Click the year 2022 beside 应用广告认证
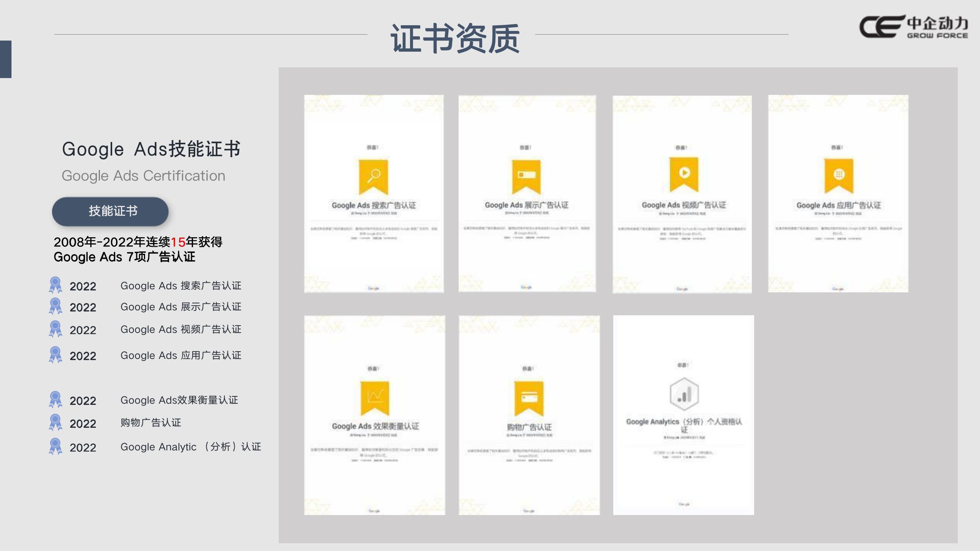The image size is (980, 551). click(83, 356)
